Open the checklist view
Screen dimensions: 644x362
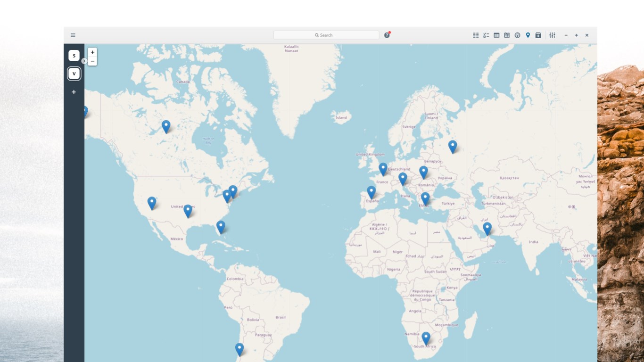[486, 35]
